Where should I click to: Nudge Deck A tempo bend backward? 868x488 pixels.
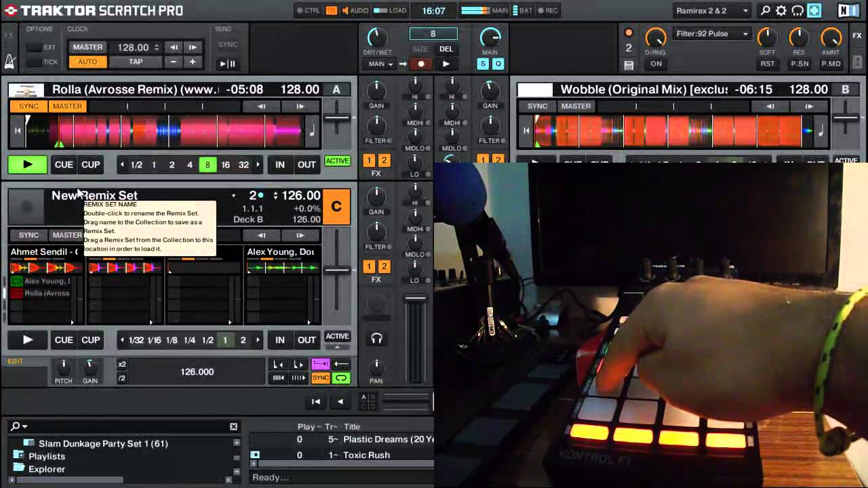point(262,106)
